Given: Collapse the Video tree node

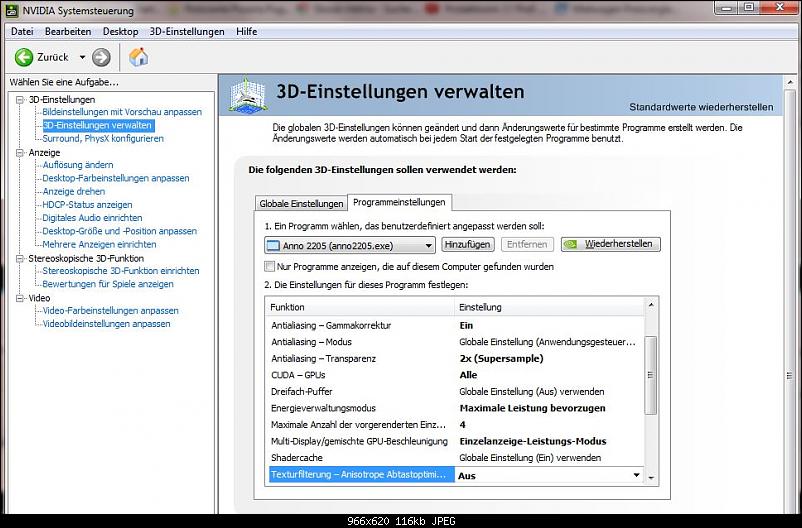Looking at the screenshot, I should point(19,298).
